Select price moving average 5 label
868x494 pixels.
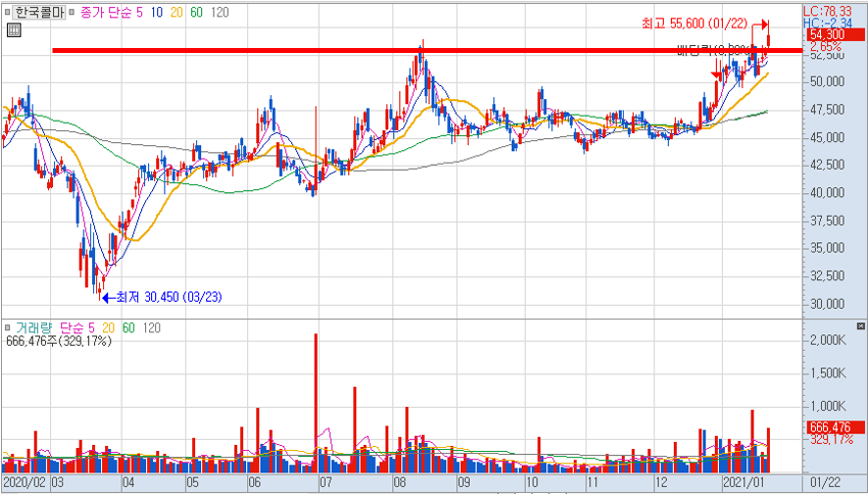click(139, 12)
